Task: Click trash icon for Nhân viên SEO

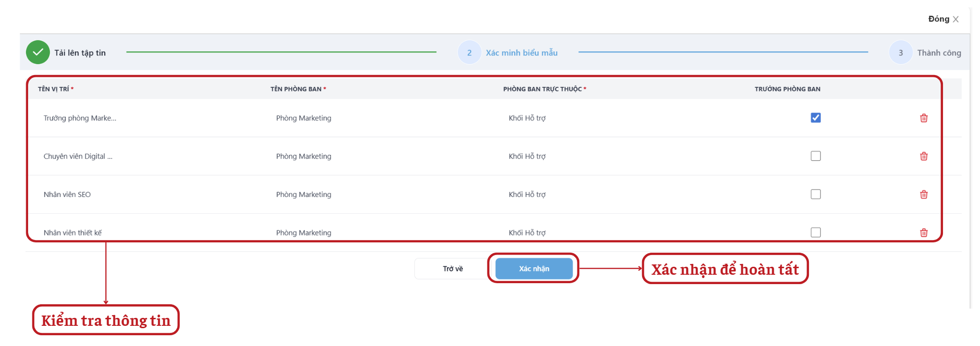Action: tap(923, 195)
